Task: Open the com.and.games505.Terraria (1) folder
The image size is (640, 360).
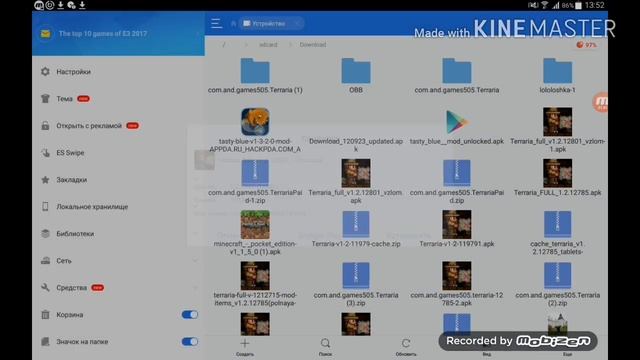Action: point(255,71)
